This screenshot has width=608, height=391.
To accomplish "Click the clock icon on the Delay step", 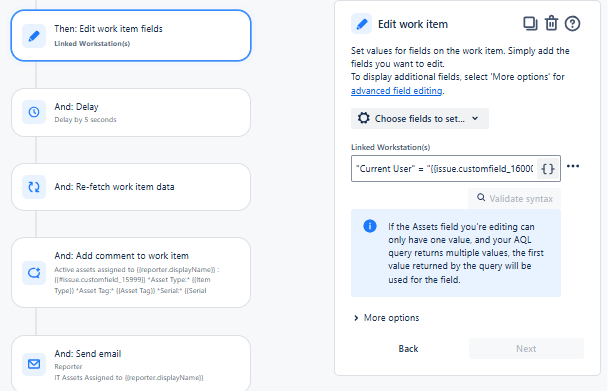I will pos(34,112).
